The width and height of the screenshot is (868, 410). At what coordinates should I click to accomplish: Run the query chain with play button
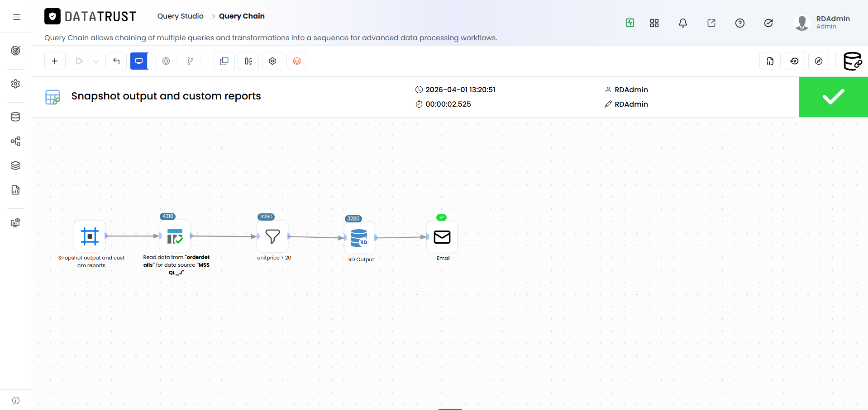click(x=80, y=61)
